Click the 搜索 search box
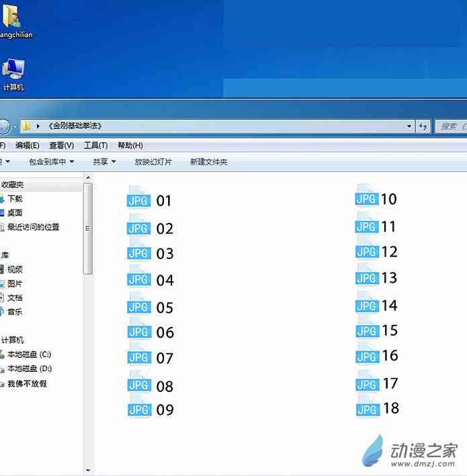Viewport: 467px width, 476px height. pos(452,126)
